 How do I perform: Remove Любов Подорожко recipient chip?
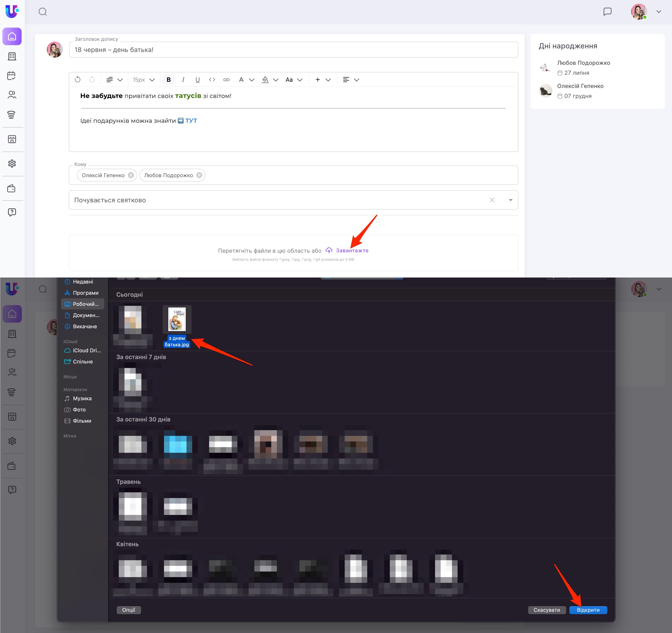click(x=200, y=175)
